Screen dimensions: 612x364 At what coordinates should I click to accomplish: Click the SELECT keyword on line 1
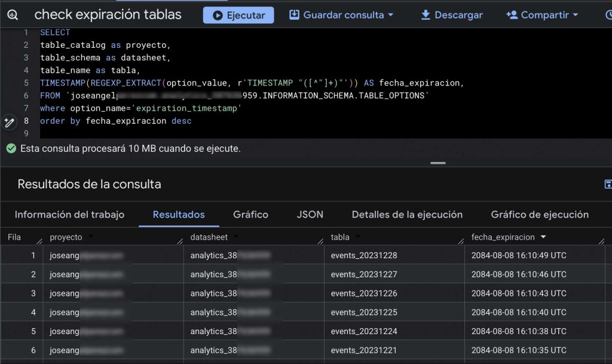point(55,32)
